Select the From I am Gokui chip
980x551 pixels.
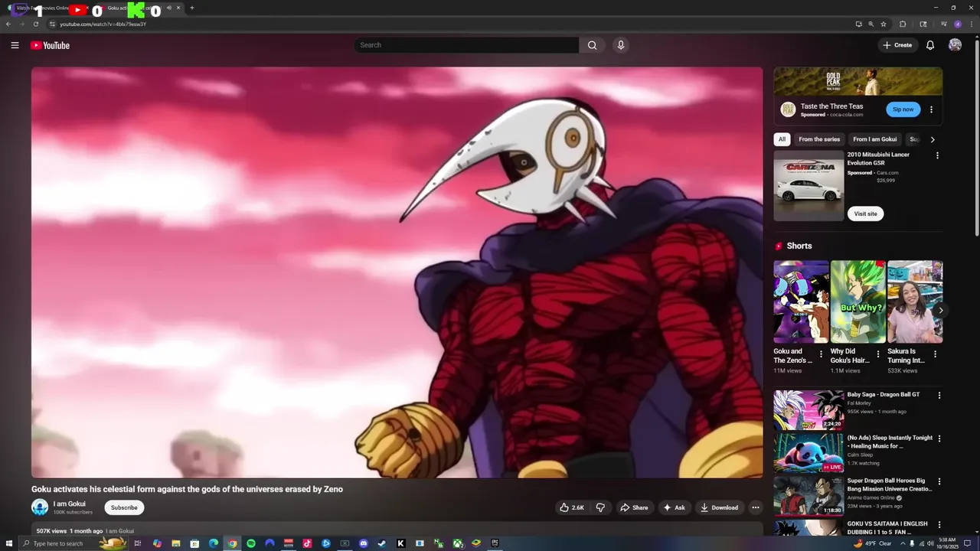tap(874, 139)
